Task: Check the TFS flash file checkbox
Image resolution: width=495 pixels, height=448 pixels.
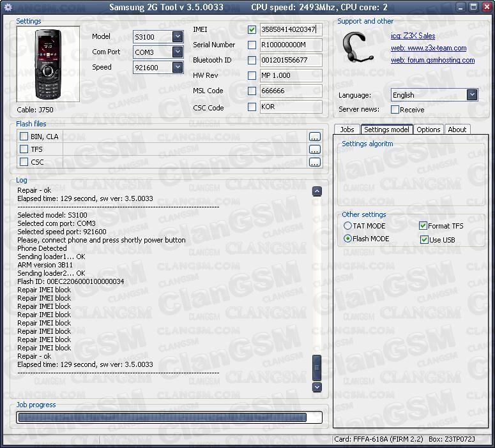Action: tap(24, 149)
